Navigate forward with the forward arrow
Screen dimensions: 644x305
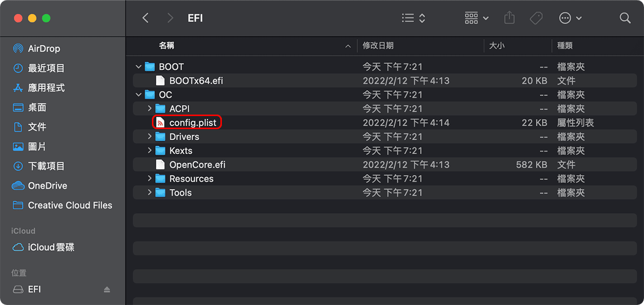point(170,18)
